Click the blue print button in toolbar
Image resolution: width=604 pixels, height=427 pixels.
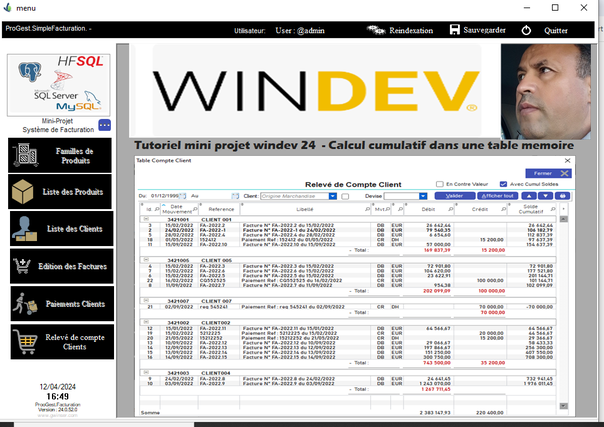pos(562,196)
